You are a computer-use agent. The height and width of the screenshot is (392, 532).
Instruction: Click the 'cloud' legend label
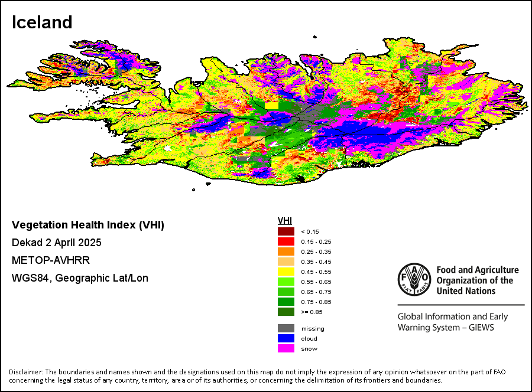coord(309,338)
